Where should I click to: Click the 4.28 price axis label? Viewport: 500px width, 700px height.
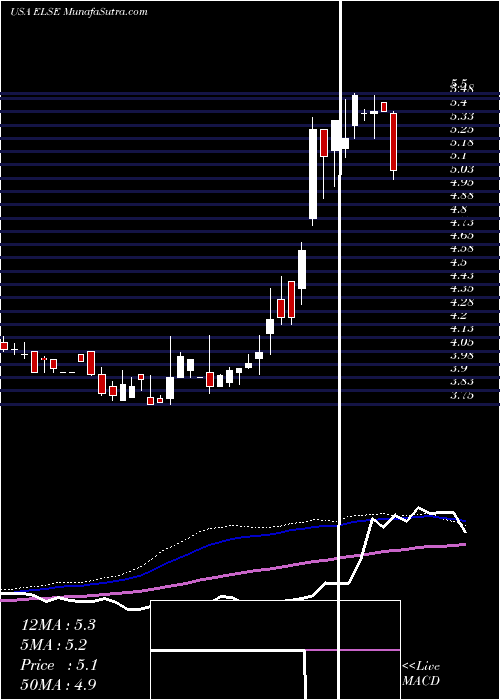coord(461,302)
